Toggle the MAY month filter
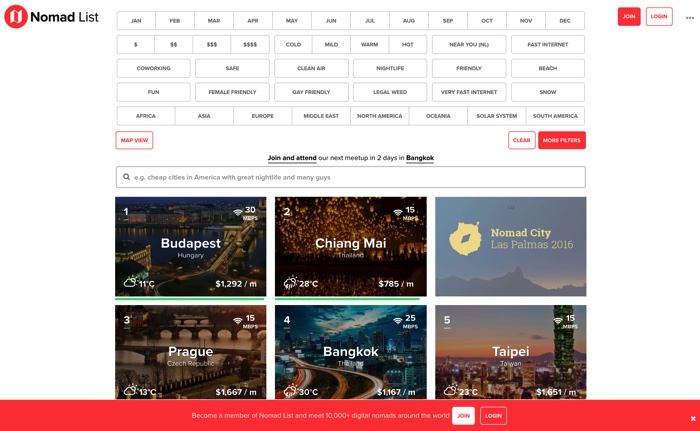 (292, 21)
